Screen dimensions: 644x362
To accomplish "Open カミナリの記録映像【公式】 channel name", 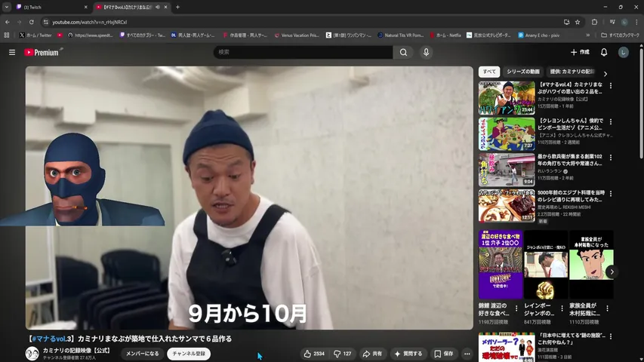I will [76, 351].
